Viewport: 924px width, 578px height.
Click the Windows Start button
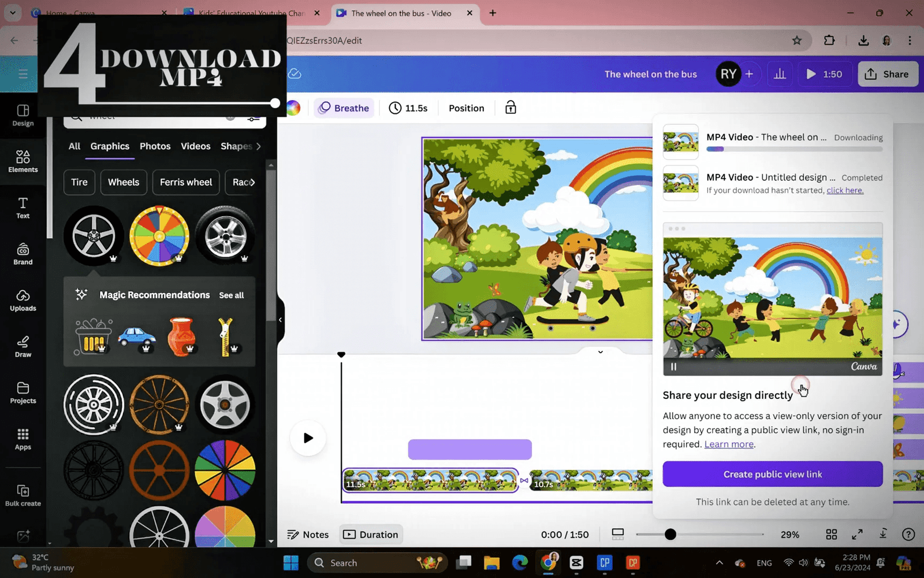[291, 562]
